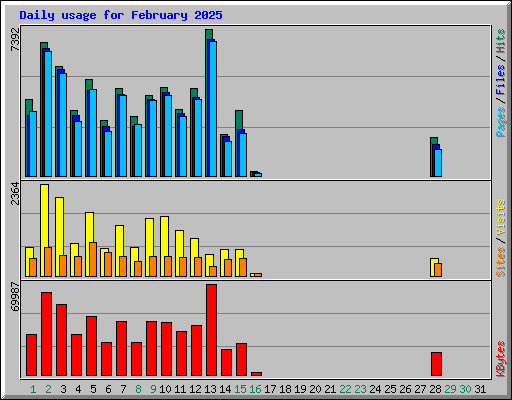Select day 28 on the date axis

[x=435, y=389]
